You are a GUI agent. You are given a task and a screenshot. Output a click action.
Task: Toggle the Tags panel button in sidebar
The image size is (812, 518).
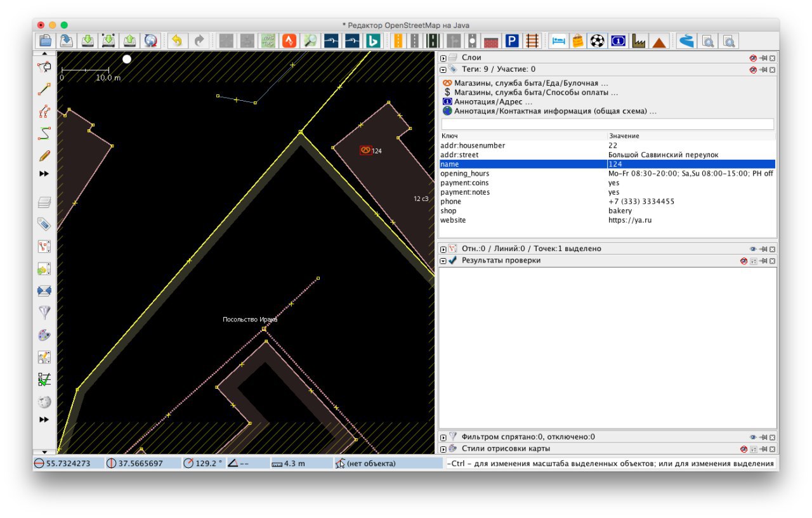[x=44, y=224]
